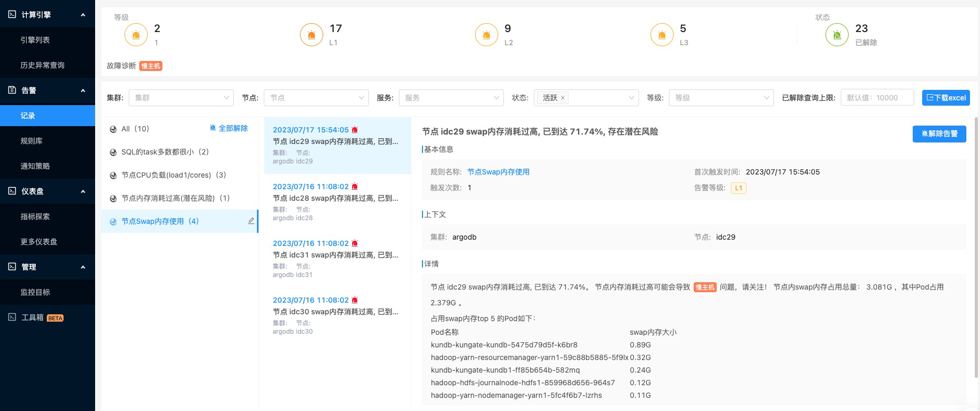Select 节点内存消耗过高(潜在风险) (1) category

click(180, 198)
